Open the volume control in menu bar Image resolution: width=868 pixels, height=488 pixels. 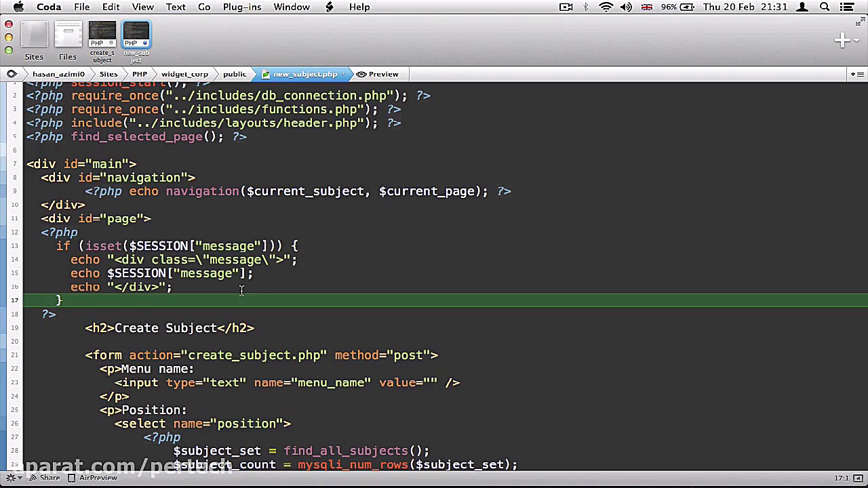click(626, 7)
